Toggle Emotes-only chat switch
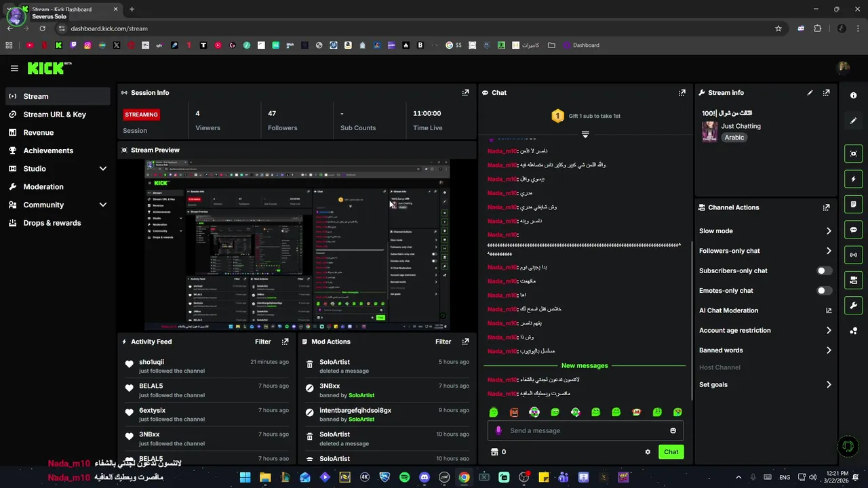Screen dimensions: 868x488 coord(824,291)
